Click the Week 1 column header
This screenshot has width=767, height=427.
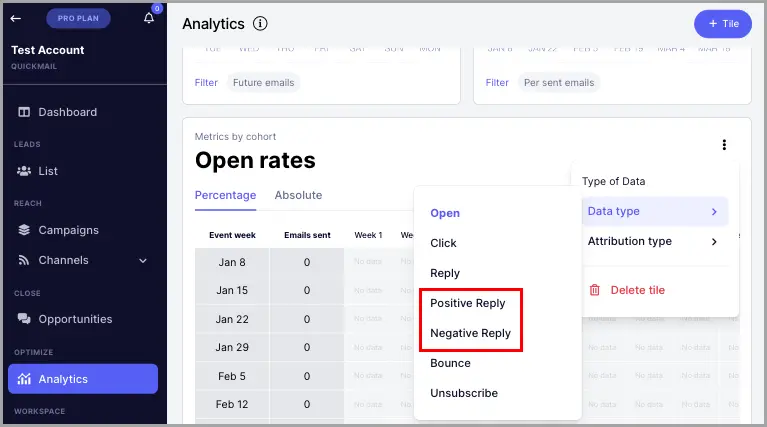point(368,235)
